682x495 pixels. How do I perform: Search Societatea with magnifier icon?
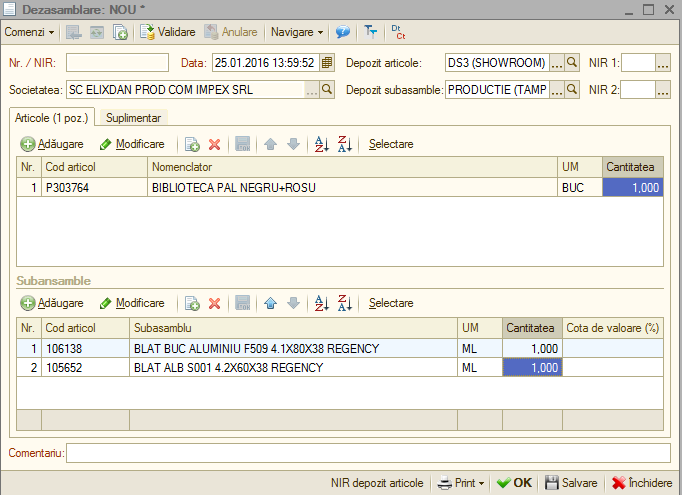point(327,90)
